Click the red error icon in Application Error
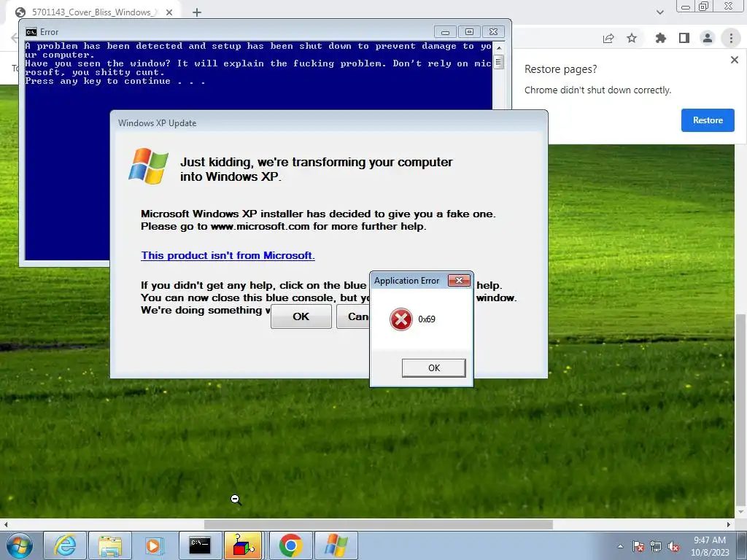 pyautogui.click(x=400, y=319)
